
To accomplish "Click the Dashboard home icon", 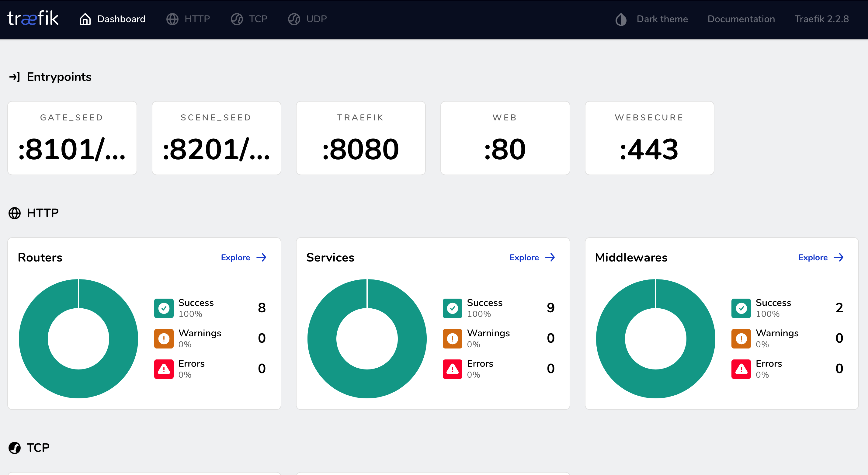I will 85,19.
